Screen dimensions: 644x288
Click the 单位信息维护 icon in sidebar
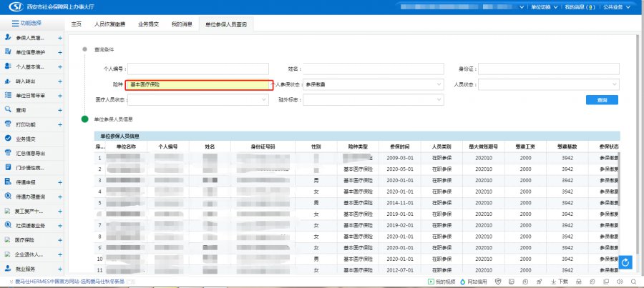[8, 52]
